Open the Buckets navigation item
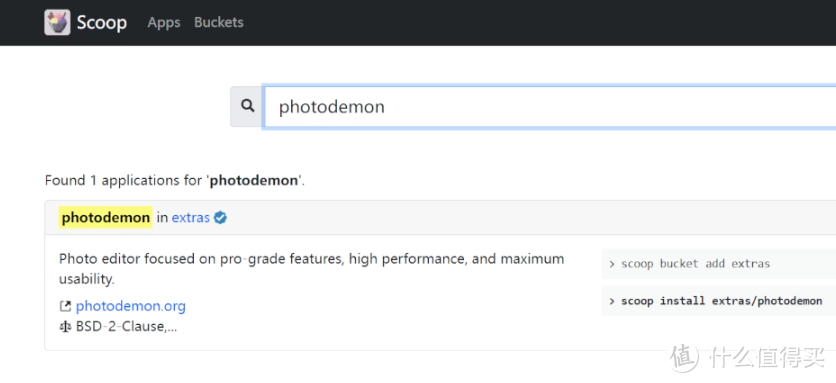 tap(219, 22)
